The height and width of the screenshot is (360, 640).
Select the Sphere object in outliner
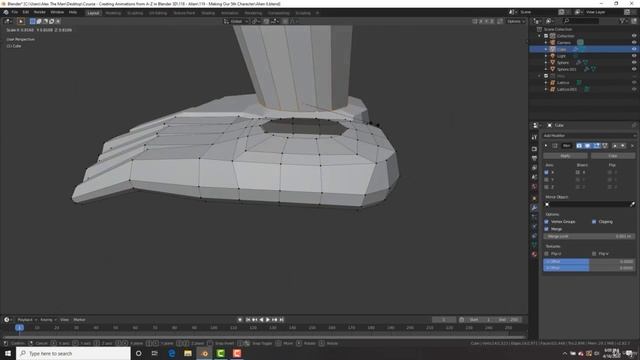pos(562,62)
